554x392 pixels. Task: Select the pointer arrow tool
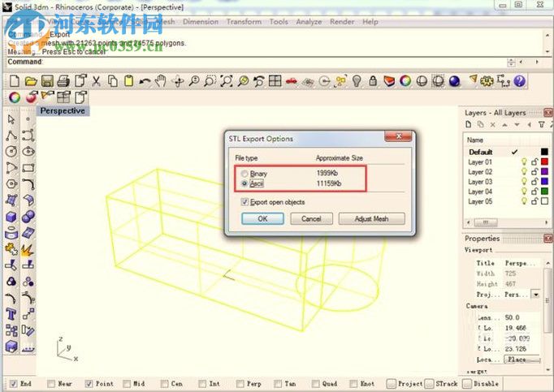pos(11,120)
